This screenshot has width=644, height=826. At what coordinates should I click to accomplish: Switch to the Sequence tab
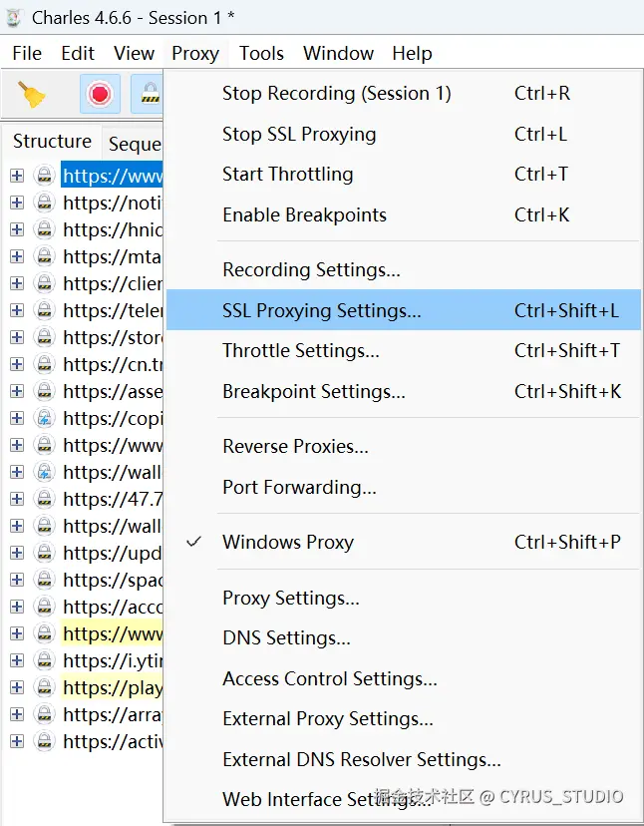click(135, 144)
